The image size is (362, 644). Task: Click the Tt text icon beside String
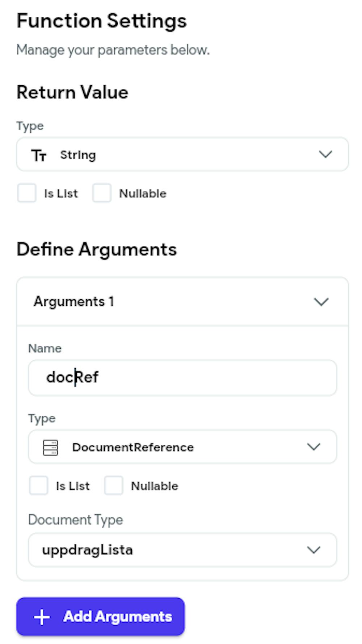(39, 155)
